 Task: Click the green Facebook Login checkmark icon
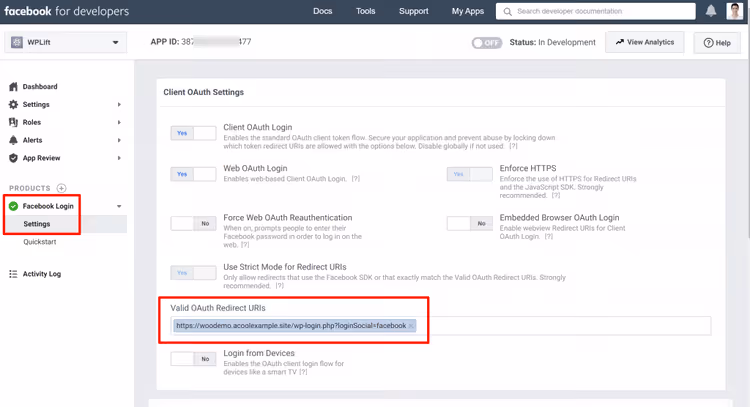pyautogui.click(x=13, y=206)
